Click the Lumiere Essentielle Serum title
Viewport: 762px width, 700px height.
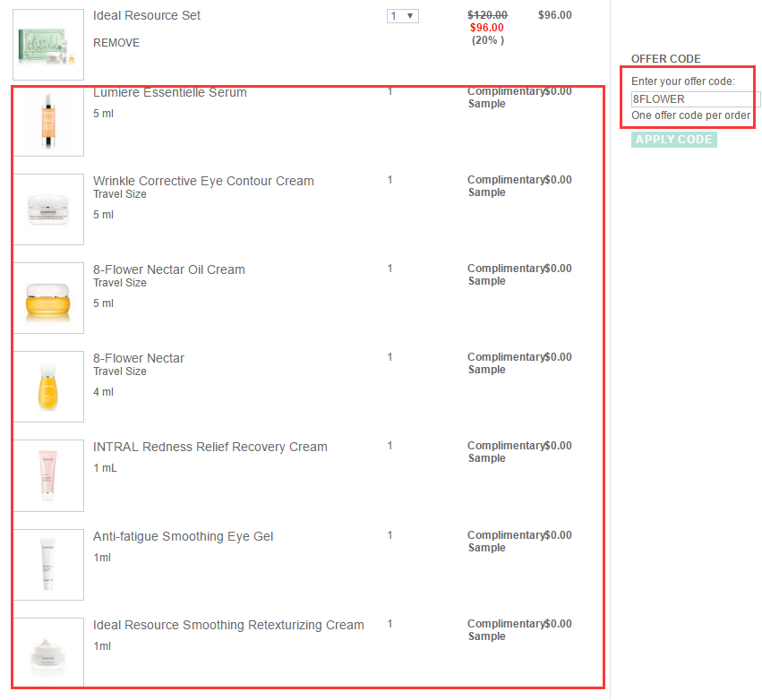(x=170, y=92)
